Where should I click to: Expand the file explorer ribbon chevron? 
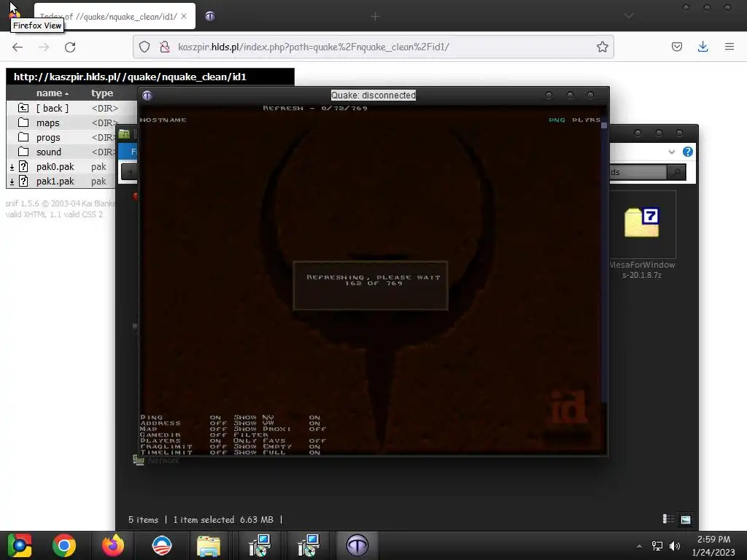672,152
